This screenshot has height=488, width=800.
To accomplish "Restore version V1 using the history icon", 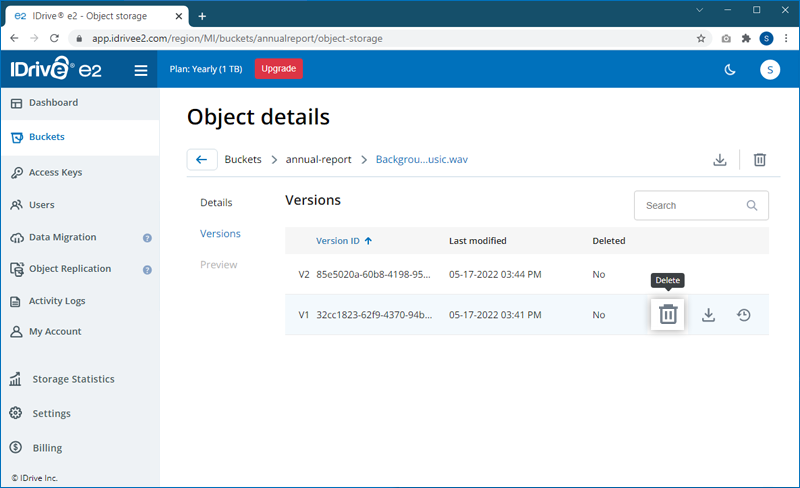I will 744,315.
